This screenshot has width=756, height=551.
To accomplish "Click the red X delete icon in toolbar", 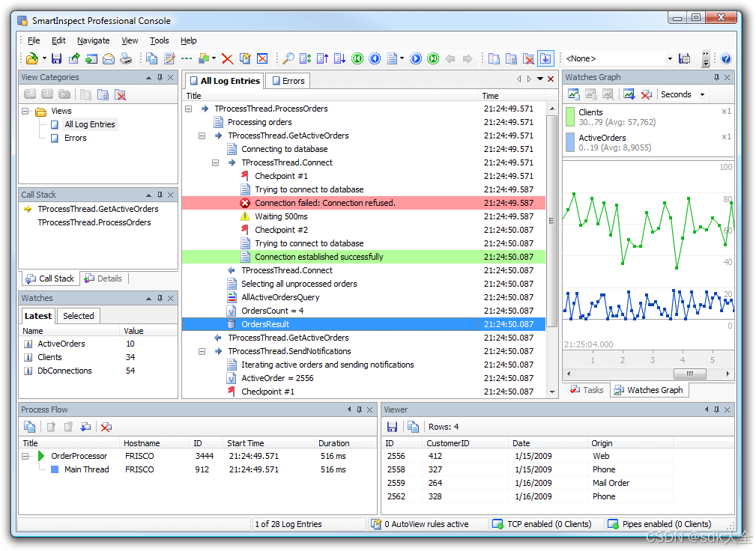I will pos(227,58).
